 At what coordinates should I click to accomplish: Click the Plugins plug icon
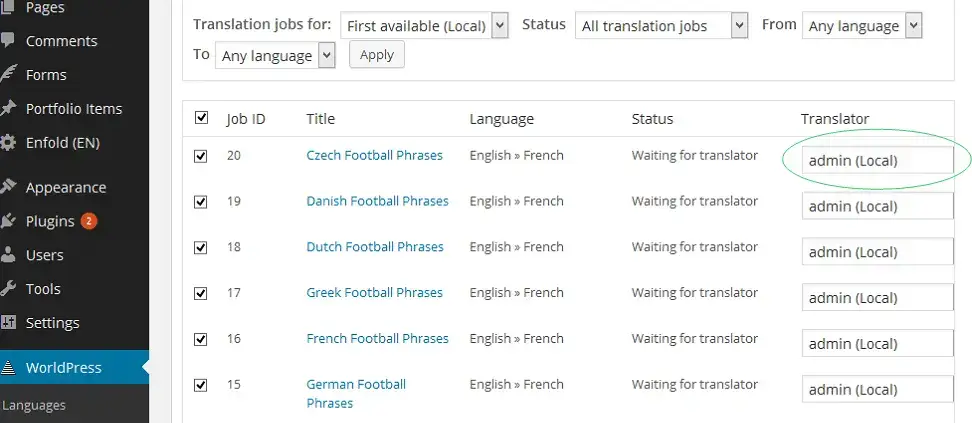[7, 221]
